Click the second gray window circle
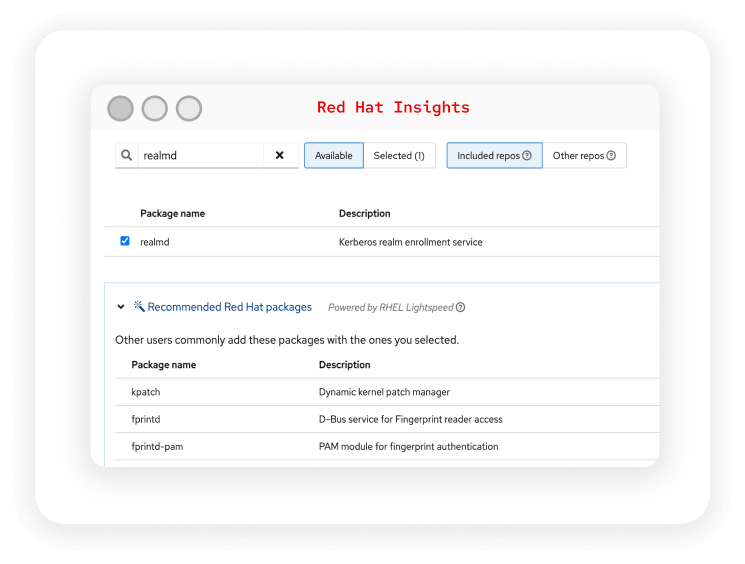The width and height of the screenshot is (745, 564). (x=154, y=108)
